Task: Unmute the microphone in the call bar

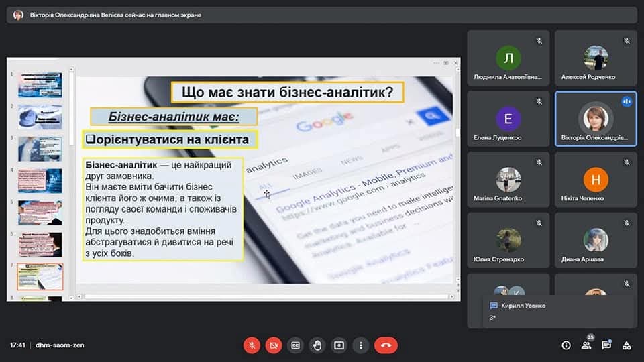Action: [x=252, y=345]
